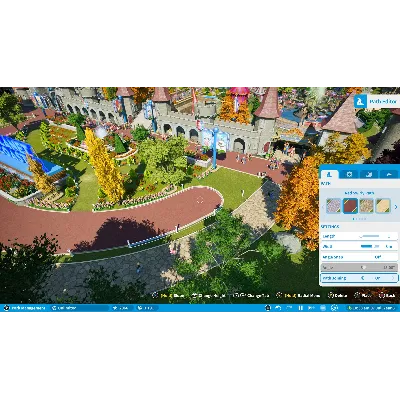Click the Change Type control hint
This screenshot has width=400, height=400.
click(x=252, y=296)
